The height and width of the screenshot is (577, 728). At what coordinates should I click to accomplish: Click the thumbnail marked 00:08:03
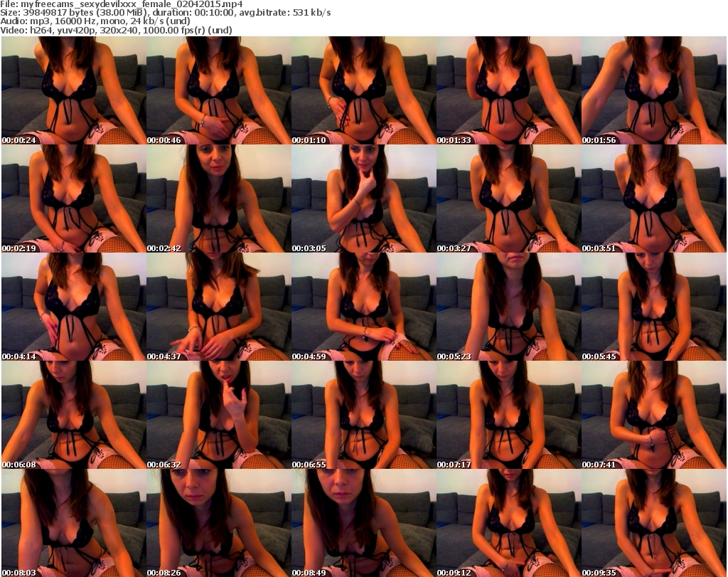(74, 523)
